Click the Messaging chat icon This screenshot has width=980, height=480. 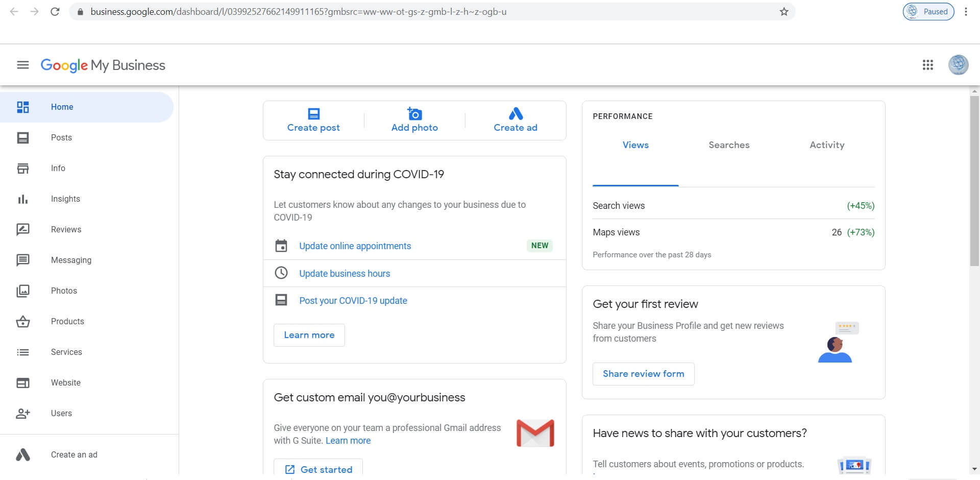(x=23, y=260)
